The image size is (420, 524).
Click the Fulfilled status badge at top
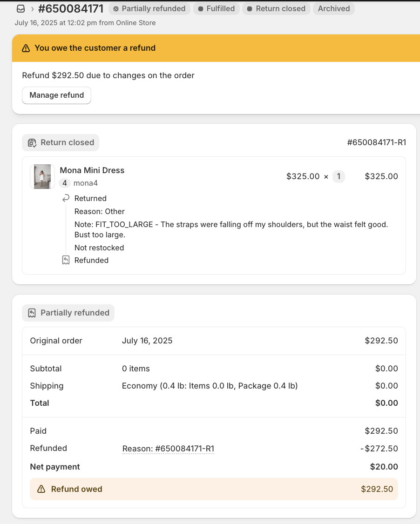(x=217, y=9)
